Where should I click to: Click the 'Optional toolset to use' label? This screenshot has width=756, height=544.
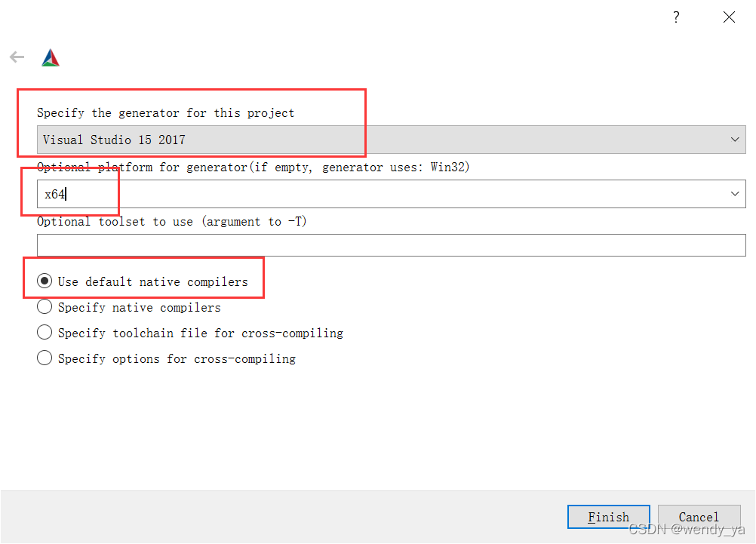click(172, 221)
